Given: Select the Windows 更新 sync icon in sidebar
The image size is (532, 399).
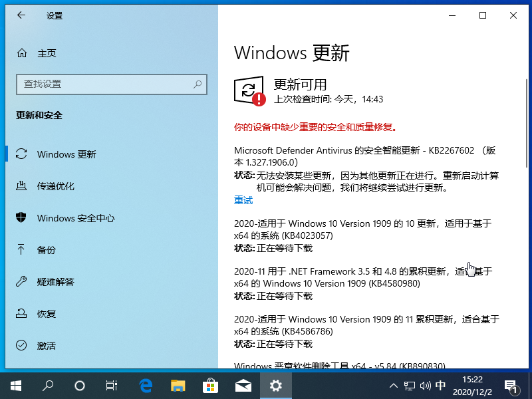Looking at the screenshot, I should coord(21,154).
